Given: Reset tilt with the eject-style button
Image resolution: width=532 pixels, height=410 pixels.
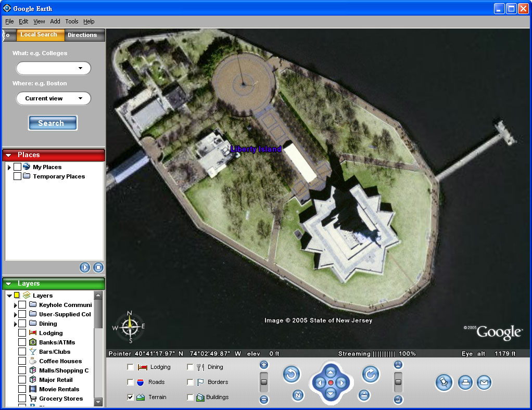Looking at the screenshot, I should (x=364, y=395).
